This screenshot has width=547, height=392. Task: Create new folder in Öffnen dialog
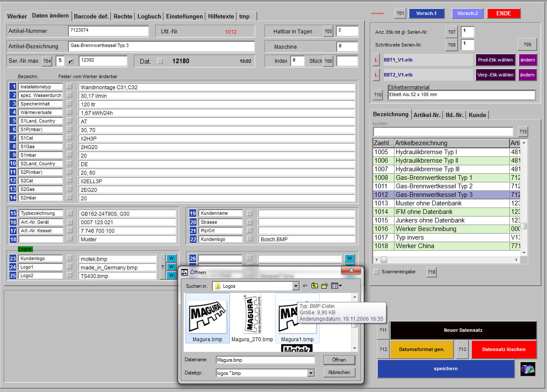tap(325, 286)
